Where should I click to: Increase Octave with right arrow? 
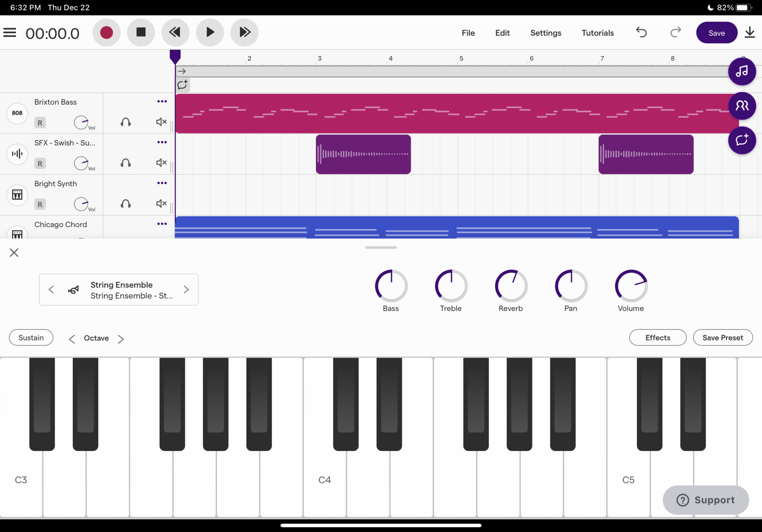[121, 339]
